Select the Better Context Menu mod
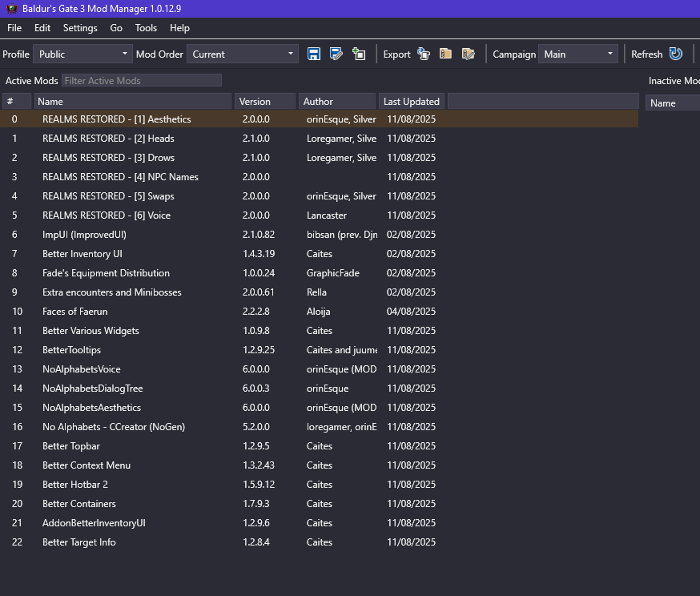Viewport: 700px width, 596px height. click(x=320, y=465)
